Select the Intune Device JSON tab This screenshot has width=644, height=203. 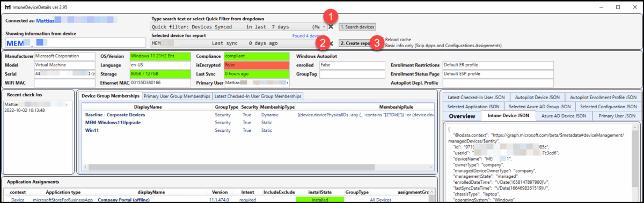509,116
